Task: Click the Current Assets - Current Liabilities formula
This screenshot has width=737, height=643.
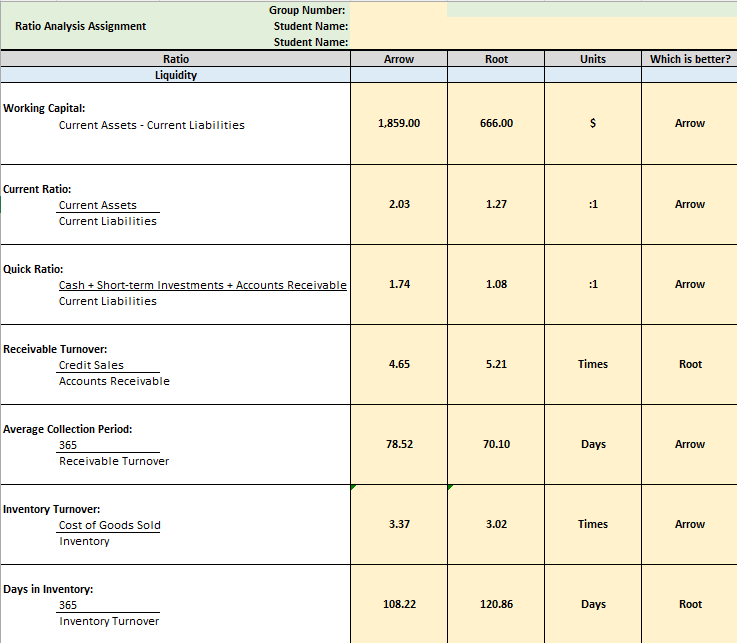Action: 151,125
